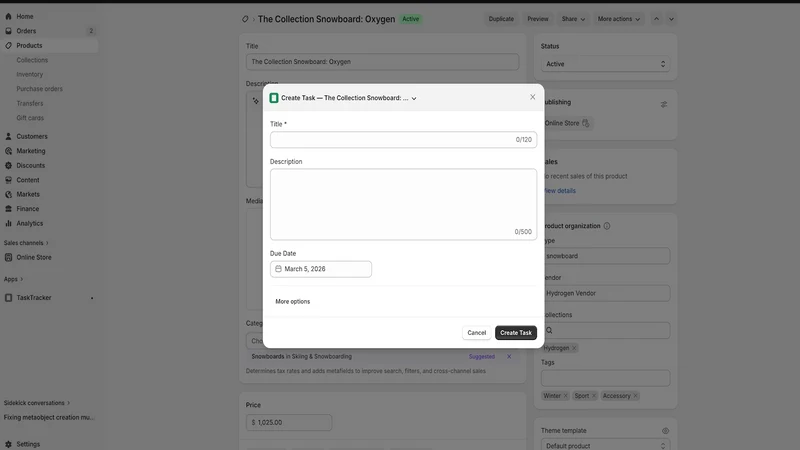Click the Finance bank icon

pyautogui.click(x=8, y=209)
